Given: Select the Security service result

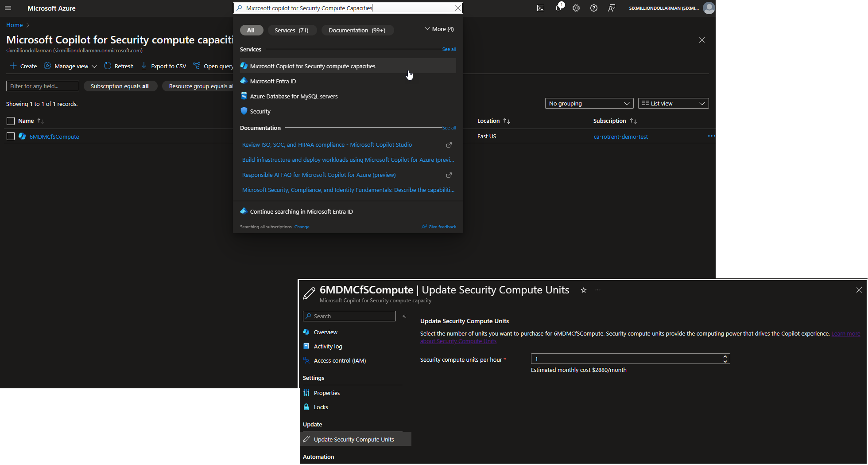Looking at the screenshot, I should point(348,111).
